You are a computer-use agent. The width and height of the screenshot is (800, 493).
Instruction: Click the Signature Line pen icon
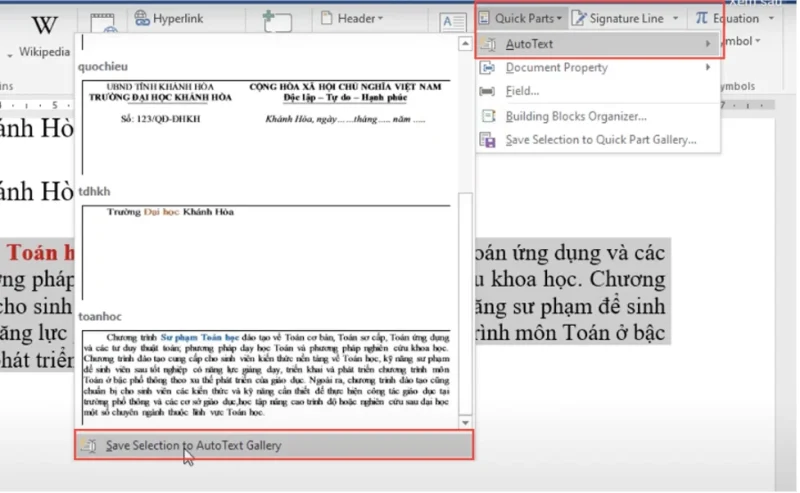tap(579, 18)
